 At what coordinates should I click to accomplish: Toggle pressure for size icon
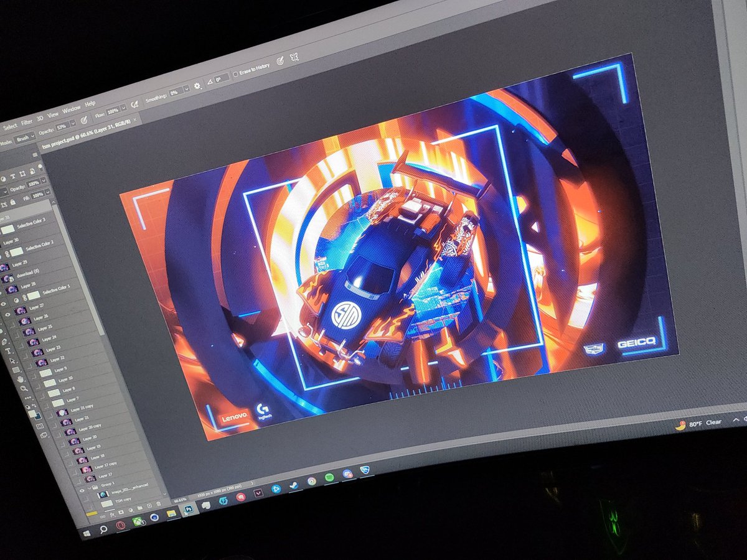click(280, 60)
